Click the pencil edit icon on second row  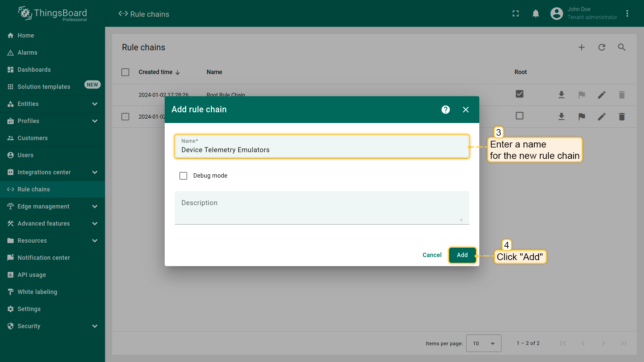click(602, 117)
